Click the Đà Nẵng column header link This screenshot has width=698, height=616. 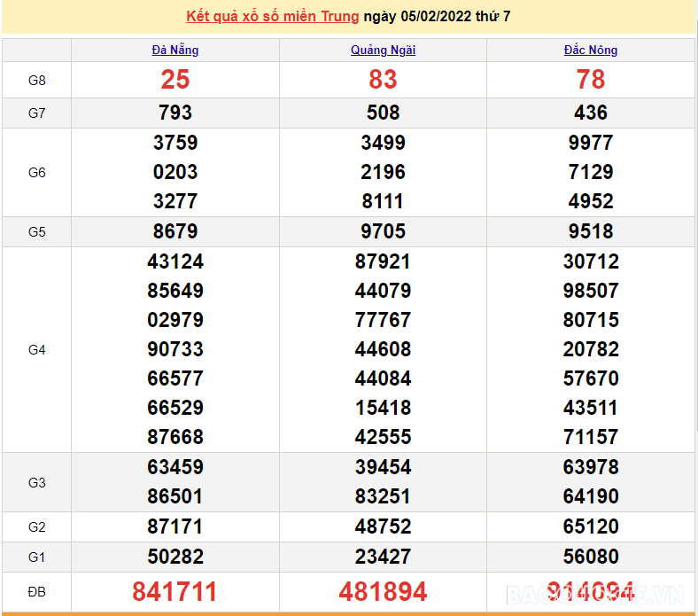[x=175, y=51]
